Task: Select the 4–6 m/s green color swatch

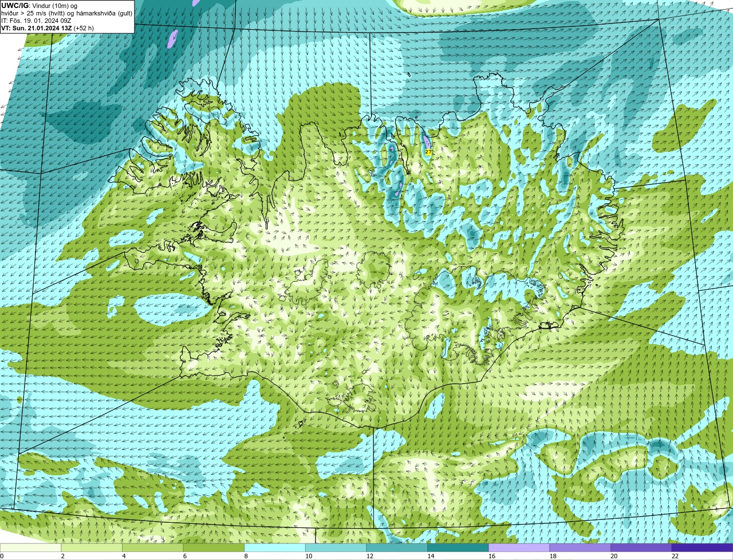Action: 152,547
